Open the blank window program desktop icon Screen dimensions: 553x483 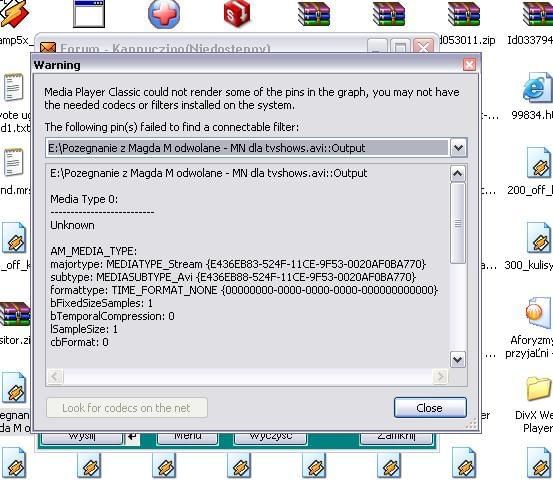point(89,13)
